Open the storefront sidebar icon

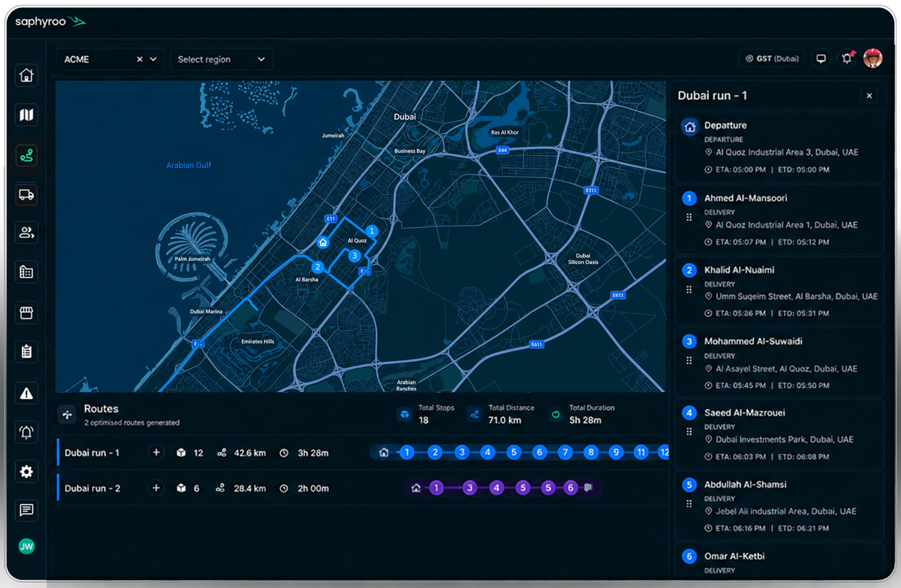[x=26, y=313]
